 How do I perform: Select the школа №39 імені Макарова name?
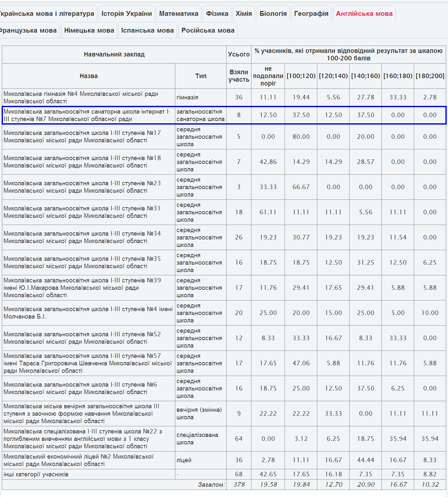click(82, 288)
